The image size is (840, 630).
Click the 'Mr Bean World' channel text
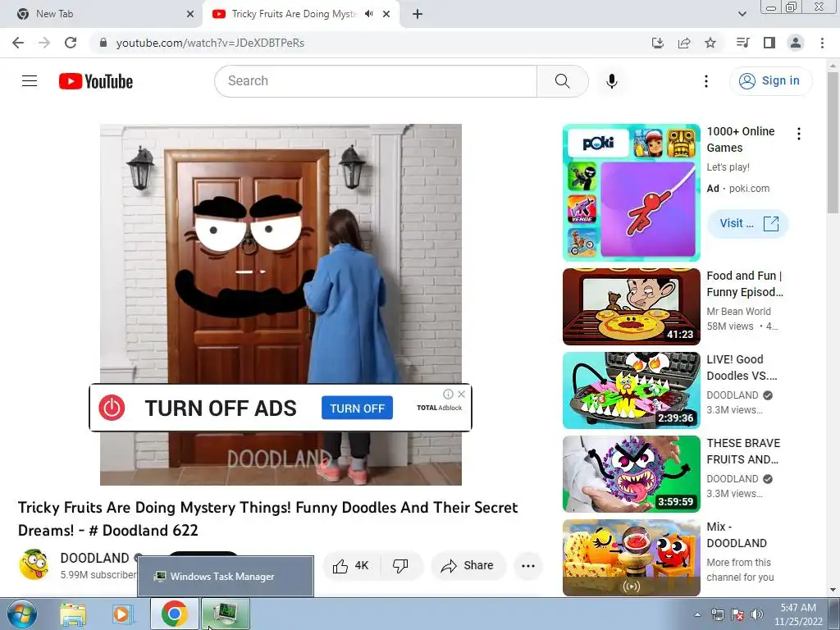pos(739,311)
